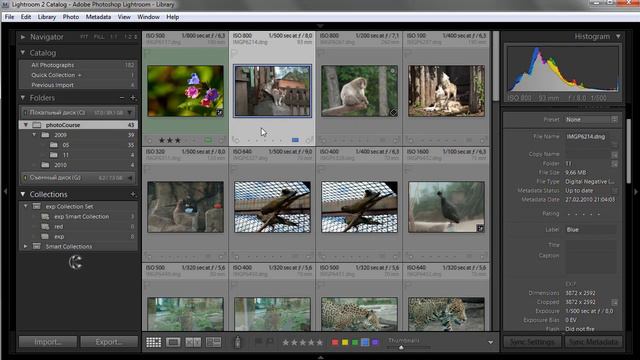Viewport: 640px width, 360px height.
Task: Collapse the 2009 folder
Action: coord(34,135)
